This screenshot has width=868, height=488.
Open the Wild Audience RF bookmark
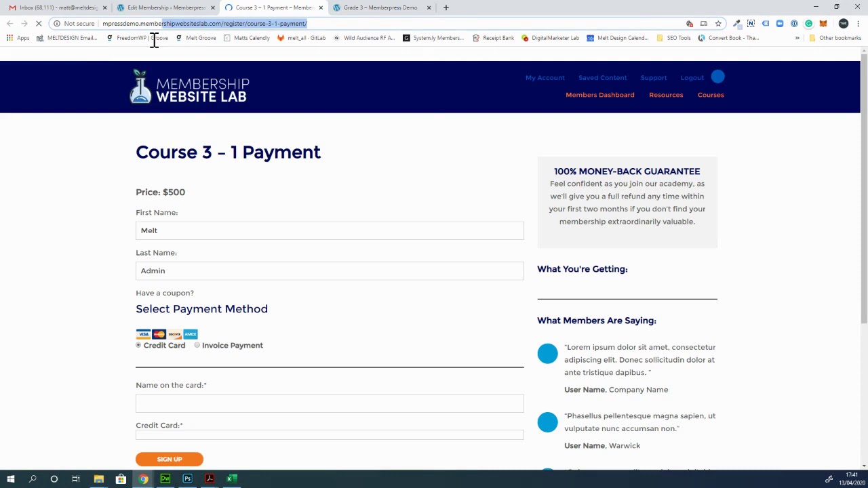point(364,38)
